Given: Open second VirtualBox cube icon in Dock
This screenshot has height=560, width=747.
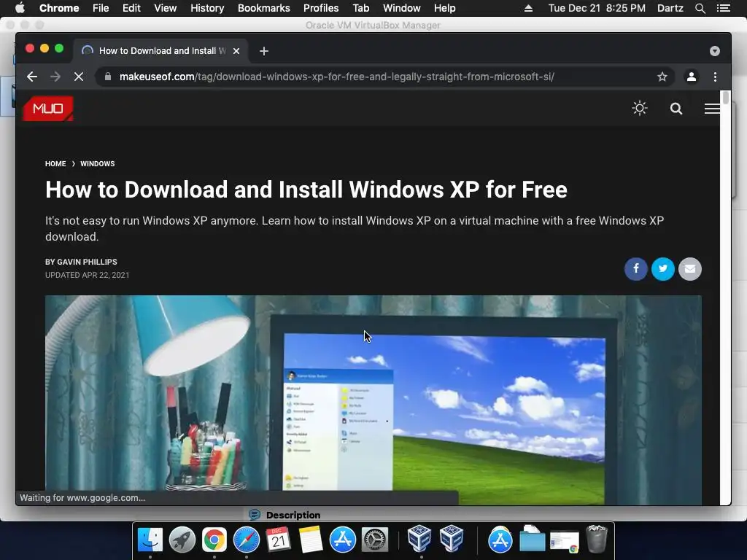Looking at the screenshot, I should tap(452, 539).
